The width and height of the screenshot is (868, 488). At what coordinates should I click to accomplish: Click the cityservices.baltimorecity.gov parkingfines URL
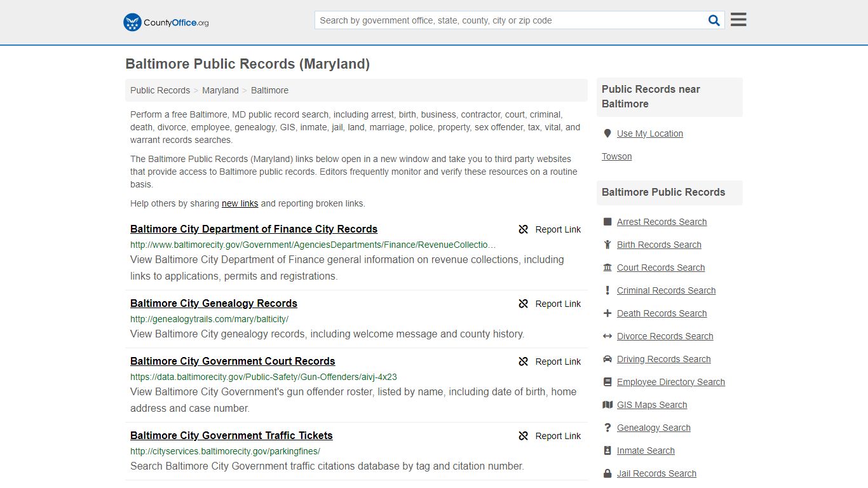pos(225,451)
